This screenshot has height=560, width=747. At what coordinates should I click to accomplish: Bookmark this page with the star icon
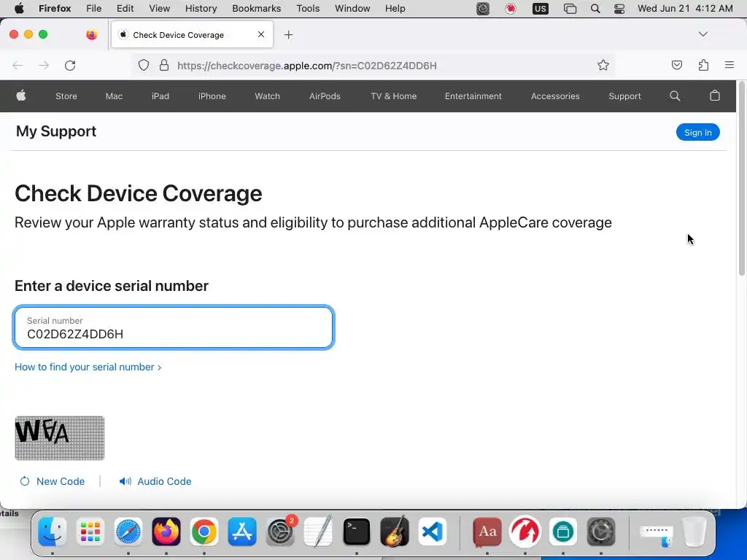(x=603, y=65)
